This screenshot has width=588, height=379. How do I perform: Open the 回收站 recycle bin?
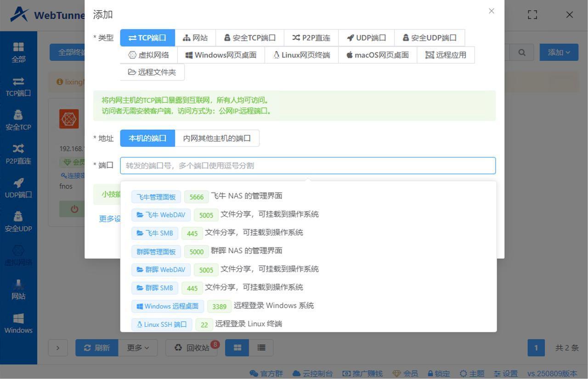[x=192, y=348]
